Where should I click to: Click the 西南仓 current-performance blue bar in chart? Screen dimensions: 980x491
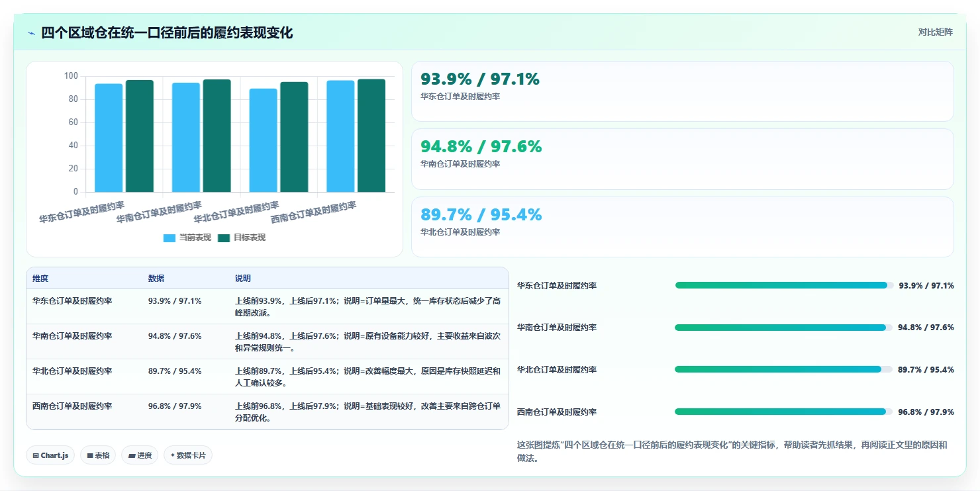(x=340, y=136)
